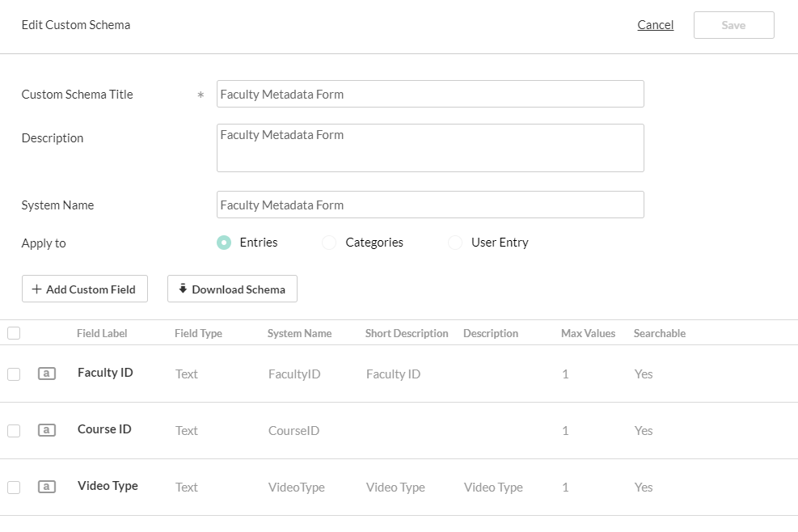Open the Faculty ID field label

tap(105, 373)
